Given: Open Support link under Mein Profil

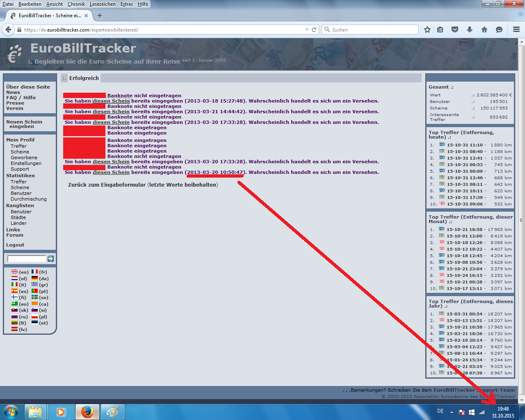Looking at the screenshot, I should click(x=20, y=169).
